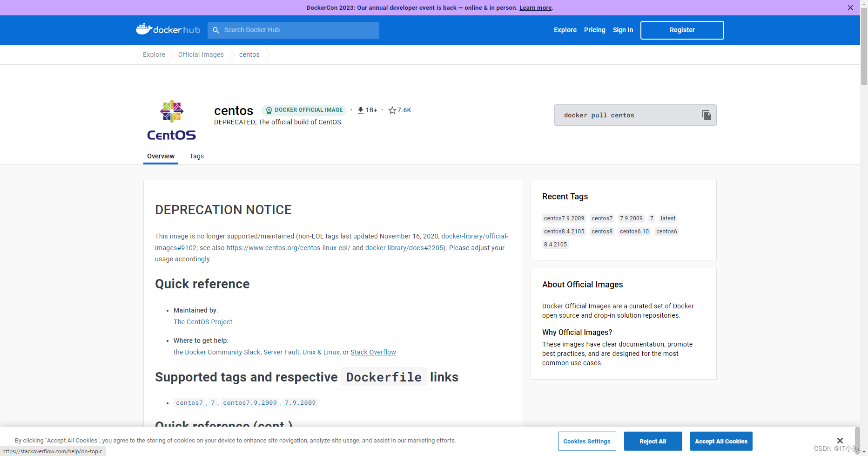868x456 pixels.
Task: Open the Docker Community Slack link
Action: (x=217, y=352)
